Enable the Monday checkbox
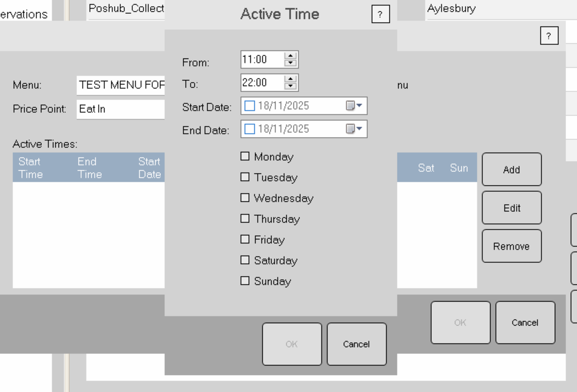The image size is (577, 392). 245,156
